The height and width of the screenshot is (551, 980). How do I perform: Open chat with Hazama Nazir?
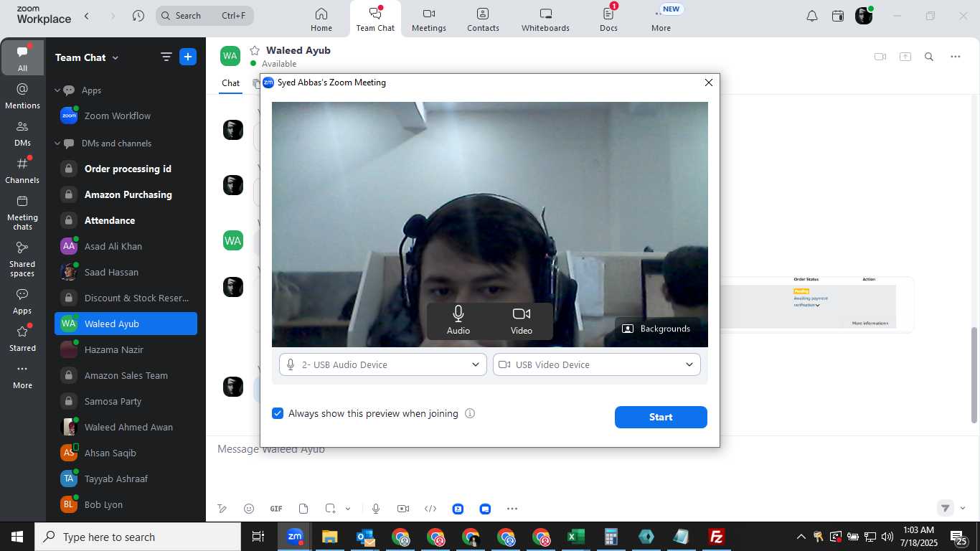(126, 349)
